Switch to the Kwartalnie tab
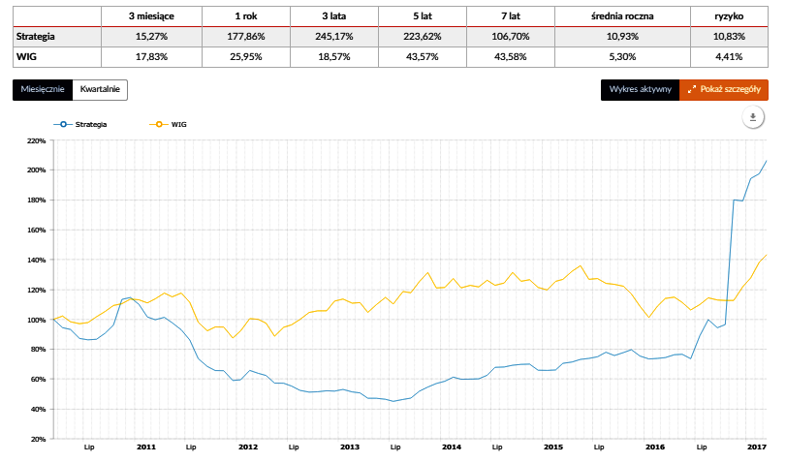Screen dimensions: 786x463 coord(100,89)
